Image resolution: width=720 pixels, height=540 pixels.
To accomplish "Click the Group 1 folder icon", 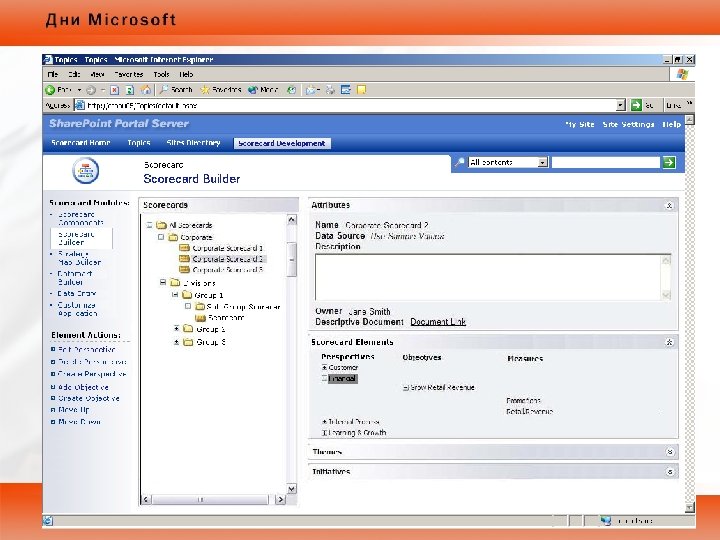I will 187,294.
